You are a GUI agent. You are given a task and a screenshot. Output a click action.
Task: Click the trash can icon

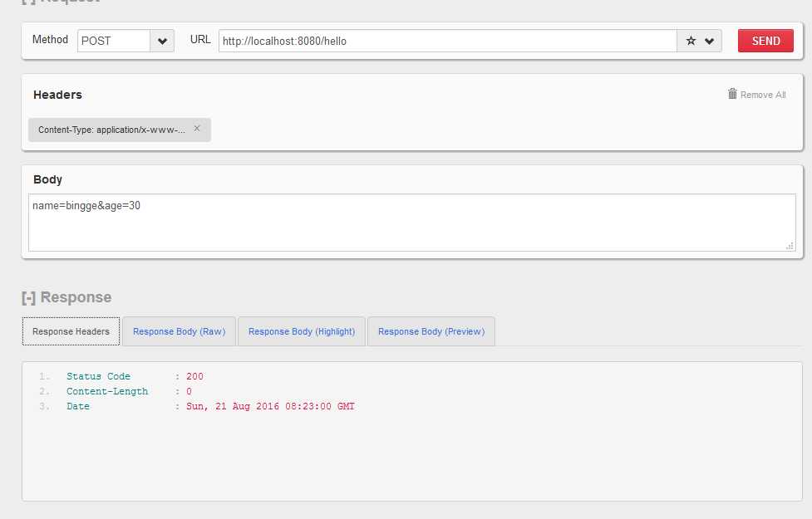coord(732,94)
